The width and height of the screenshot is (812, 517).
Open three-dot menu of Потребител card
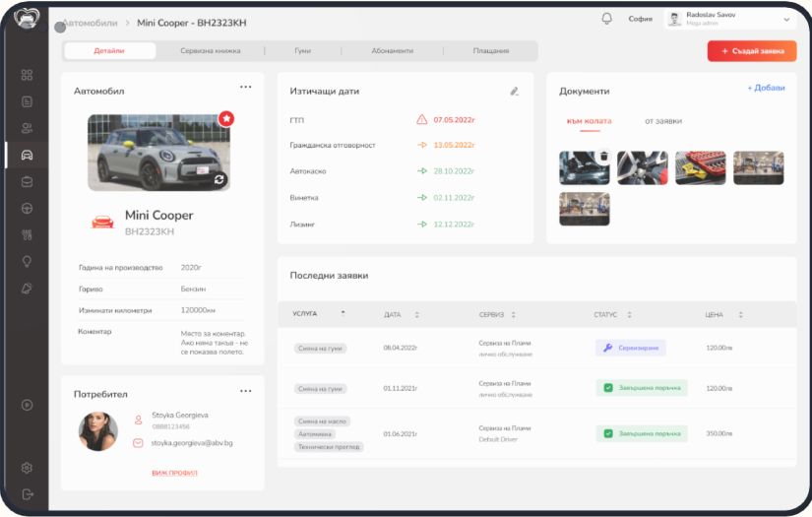[x=245, y=391]
